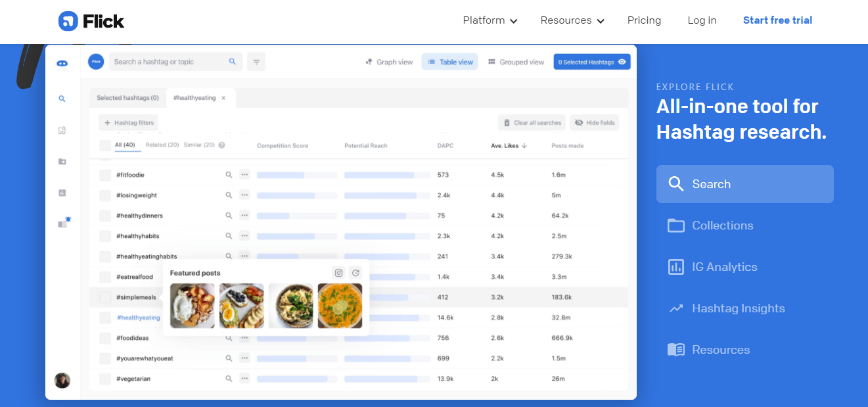Image resolution: width=868 pixels, height=407 pixels.
Task: Open the orange soup featured post thumbnail
Action: point(340,306)
